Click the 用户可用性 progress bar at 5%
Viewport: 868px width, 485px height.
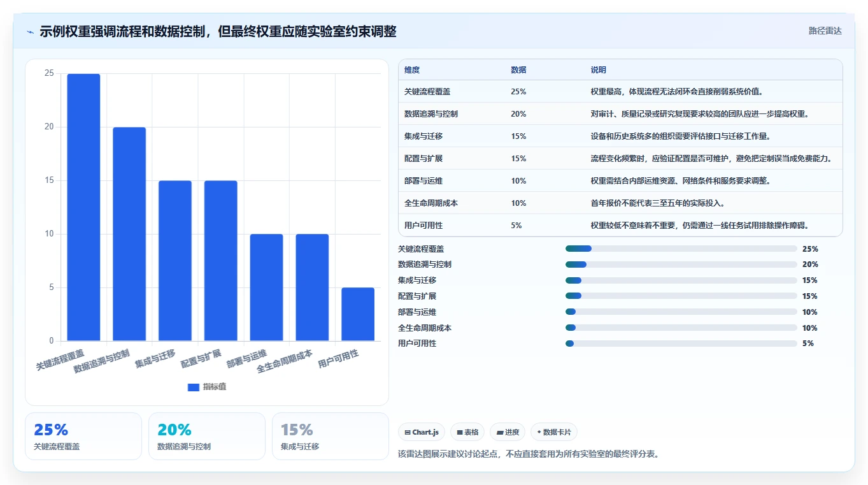(x=681, y=344)
